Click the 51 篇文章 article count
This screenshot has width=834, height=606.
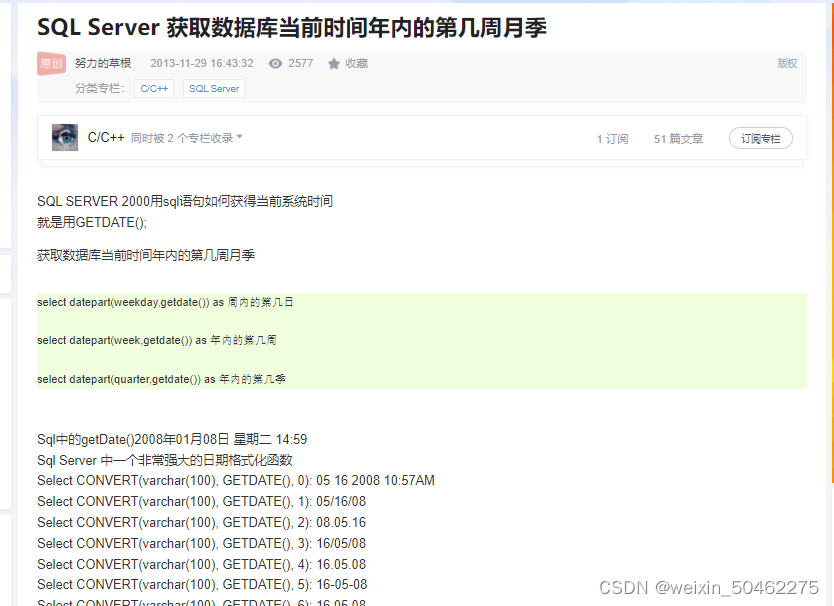click(x=678, y=139)
